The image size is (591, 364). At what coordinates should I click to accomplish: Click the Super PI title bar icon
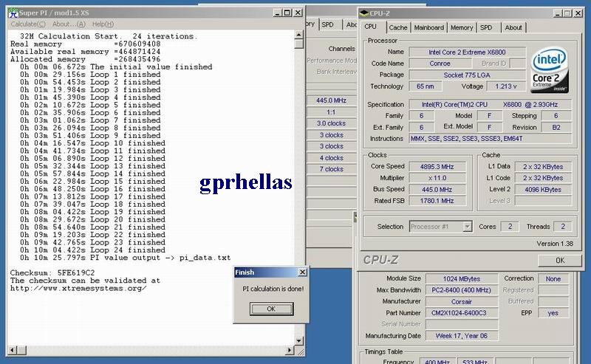(x=13, y=13)
